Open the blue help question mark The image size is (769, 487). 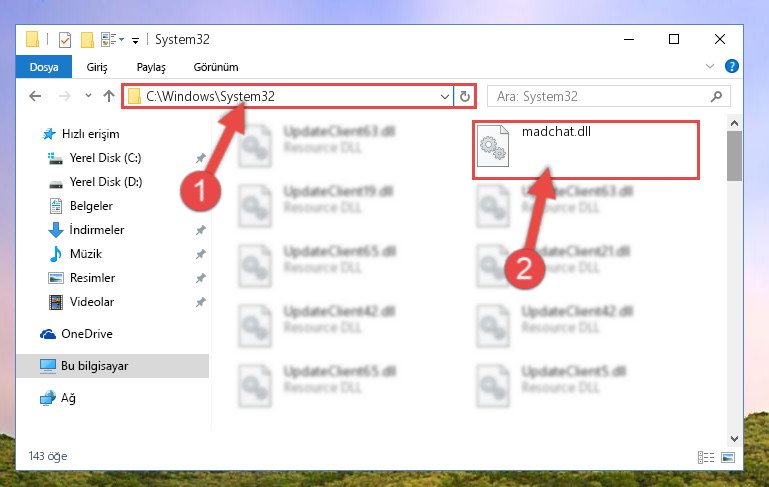click(731, 66)
